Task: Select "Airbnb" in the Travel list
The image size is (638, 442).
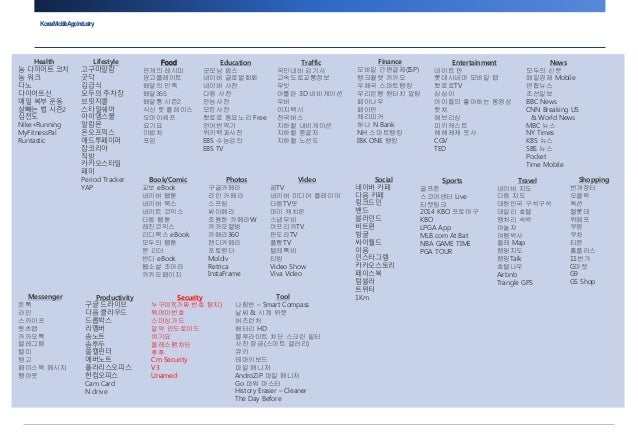Action: [x=507, y=275]
